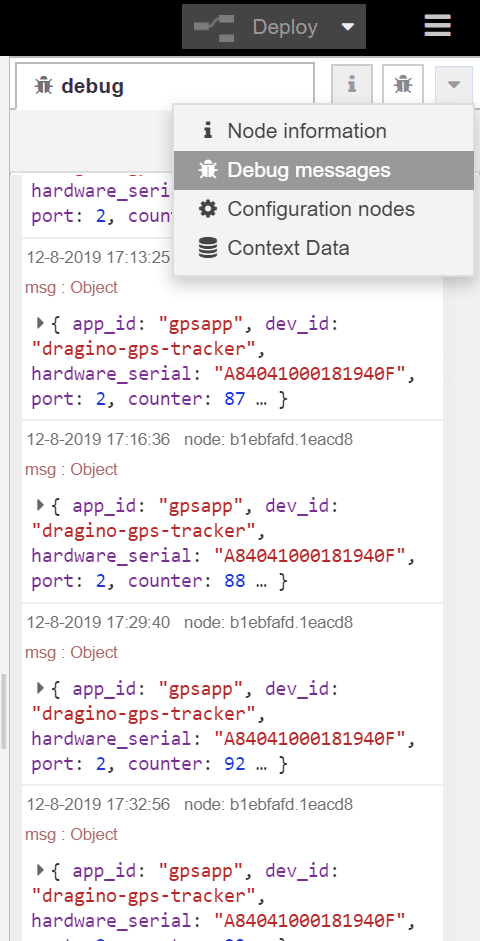Open the hamburger main menu
This screenshot has height=941, width=480.
click(437, 26)
